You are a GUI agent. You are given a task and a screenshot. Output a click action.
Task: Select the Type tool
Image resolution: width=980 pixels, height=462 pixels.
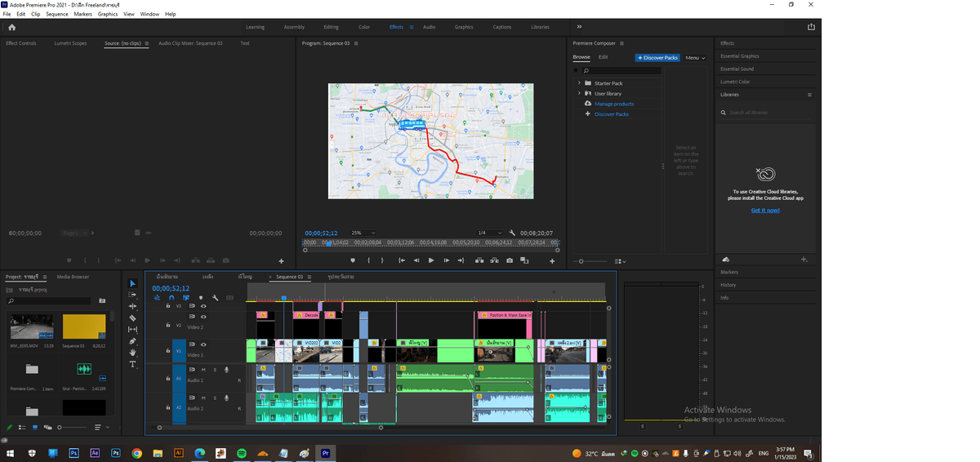pyautogui.click(x=133, y=364)
